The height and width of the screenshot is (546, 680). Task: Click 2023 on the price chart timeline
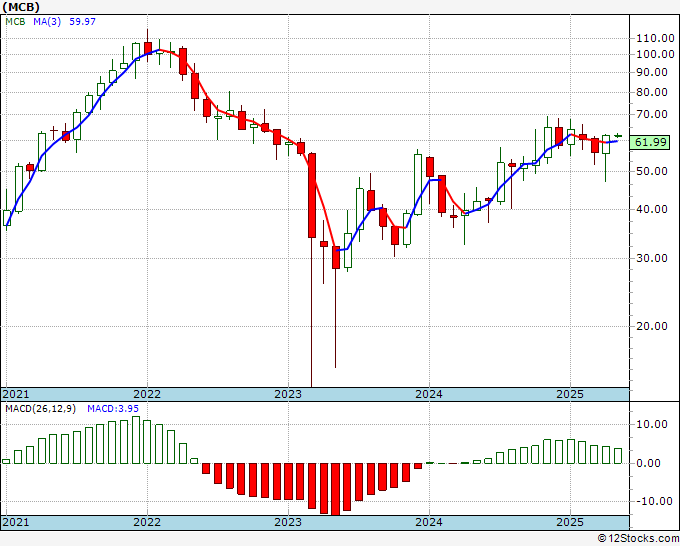pyautogui.click(x=288, y=394)
